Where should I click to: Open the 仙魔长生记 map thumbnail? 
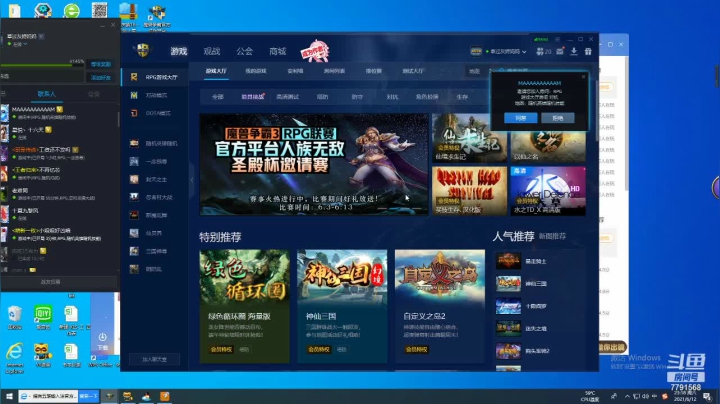pyautogui.click(x=469, y=139)
